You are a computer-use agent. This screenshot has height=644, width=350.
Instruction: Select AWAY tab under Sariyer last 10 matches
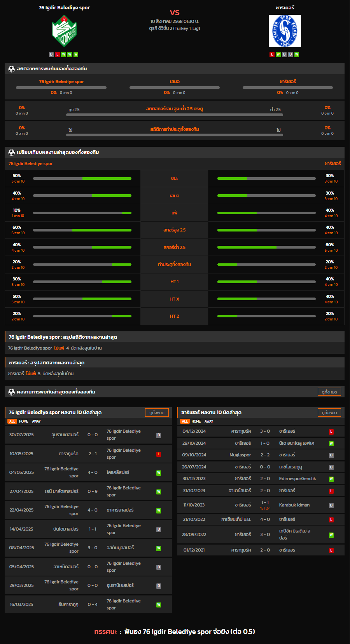pos(209,421)
